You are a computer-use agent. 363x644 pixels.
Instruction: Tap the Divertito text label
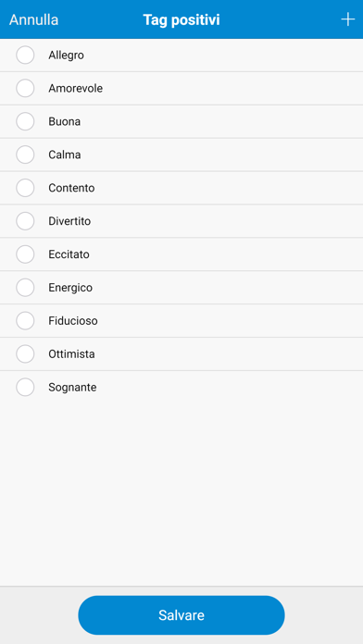coord(69,221)
